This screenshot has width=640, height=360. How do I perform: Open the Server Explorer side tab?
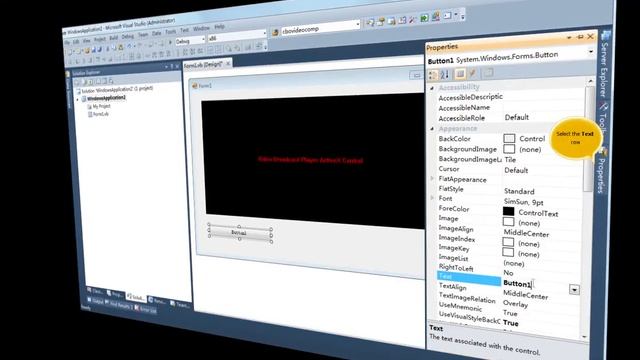(x=604, y=64)
